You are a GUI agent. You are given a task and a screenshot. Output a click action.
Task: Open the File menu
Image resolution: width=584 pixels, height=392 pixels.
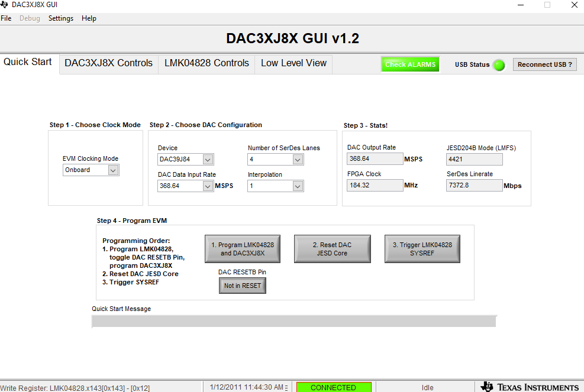(6, 18)
